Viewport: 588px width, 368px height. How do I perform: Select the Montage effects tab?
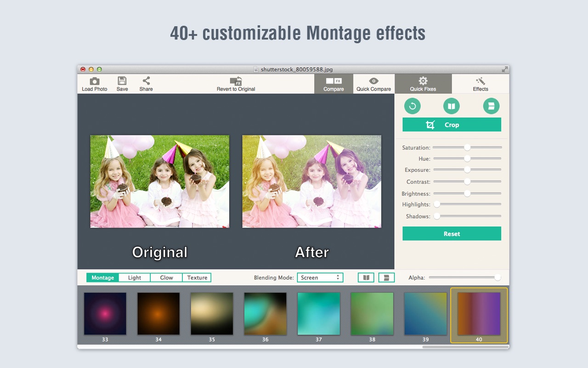tap(102, 278)
